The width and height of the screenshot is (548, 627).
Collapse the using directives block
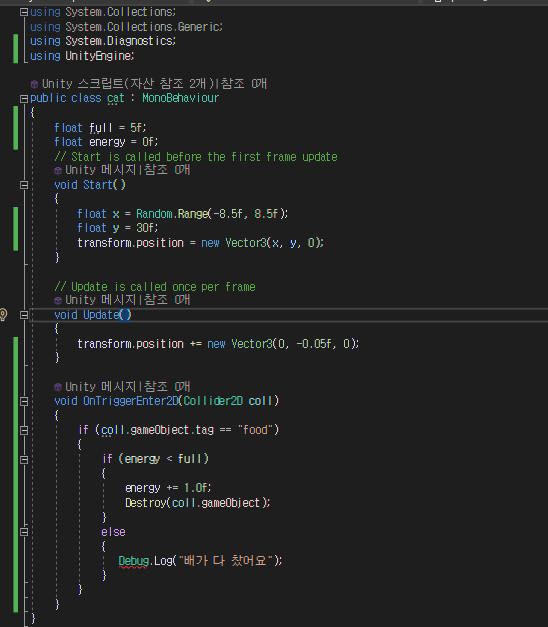tap(24, 12)
